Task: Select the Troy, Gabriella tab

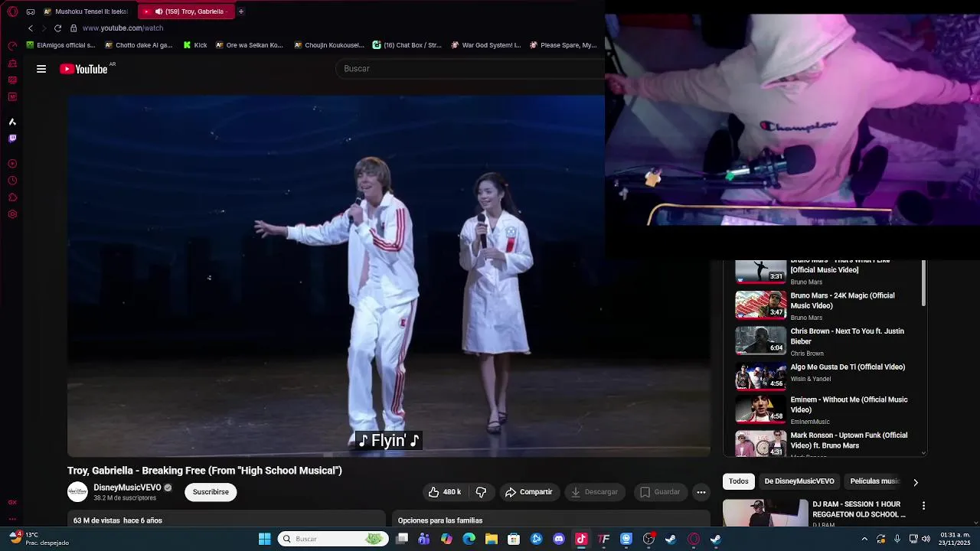Action: pyautogui.click(x=186, y=11)
